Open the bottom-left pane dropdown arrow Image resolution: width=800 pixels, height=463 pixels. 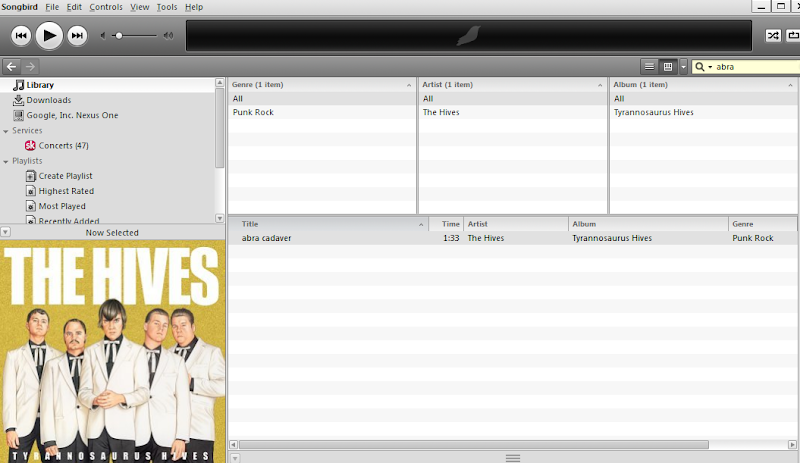point(234,457)
